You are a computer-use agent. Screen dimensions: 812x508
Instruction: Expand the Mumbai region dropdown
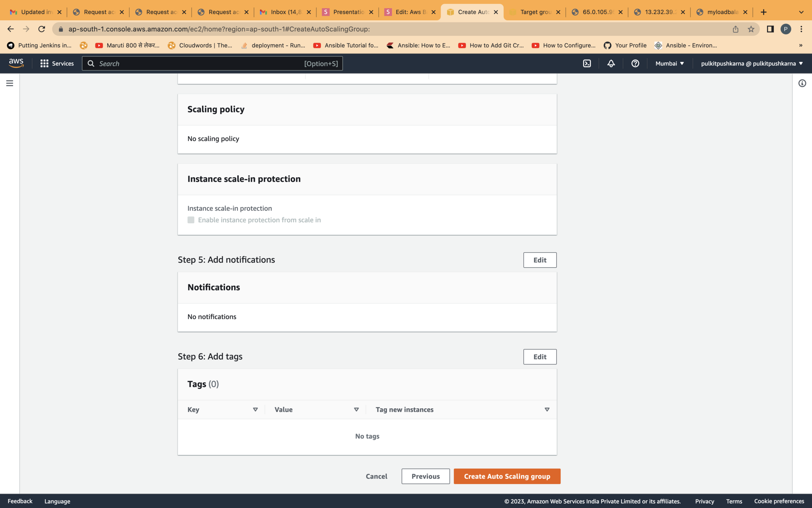pos(670,64)
